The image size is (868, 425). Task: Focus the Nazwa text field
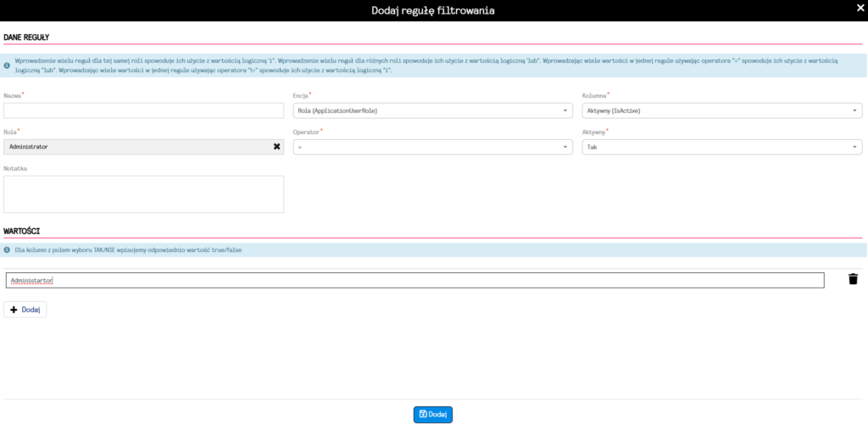[143, 110]
